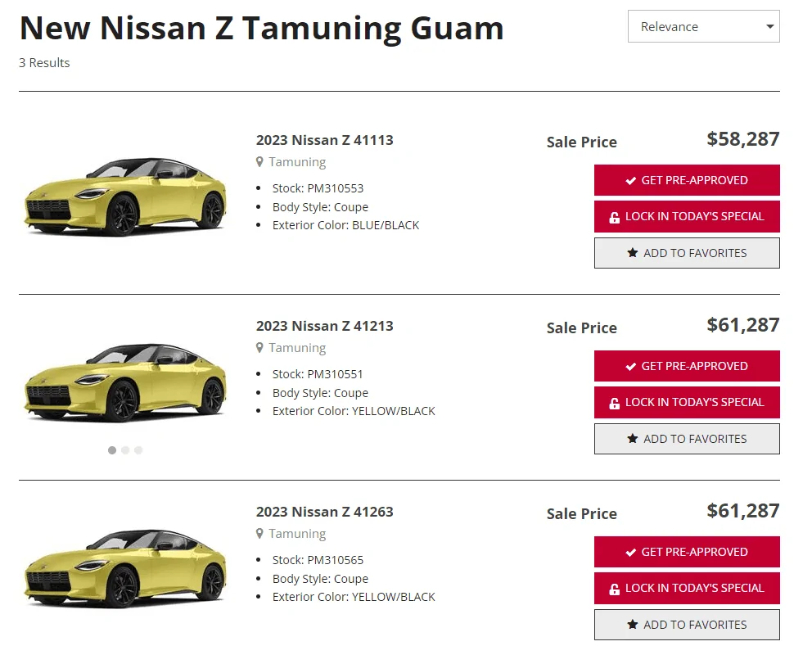This screenshot has width=812, height=664.
Task: Click the location pin icon for Nissan Z 41263
Action: point(259,535)
